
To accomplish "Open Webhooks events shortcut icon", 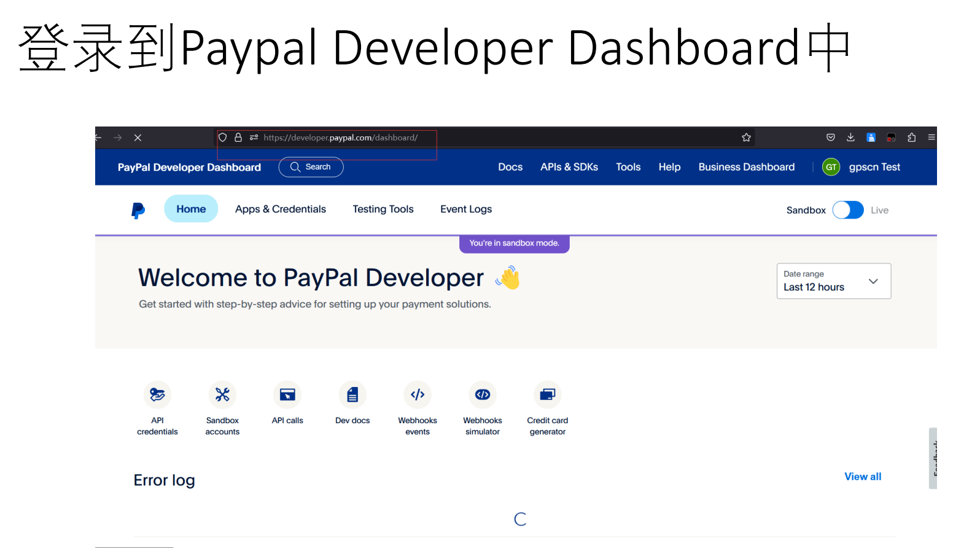I will point(418,395).
